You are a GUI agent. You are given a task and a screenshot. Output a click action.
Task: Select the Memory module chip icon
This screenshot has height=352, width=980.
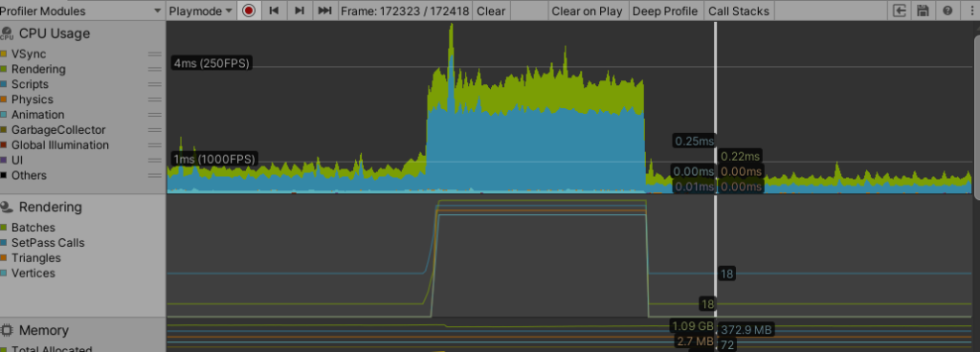pos(8,330)
